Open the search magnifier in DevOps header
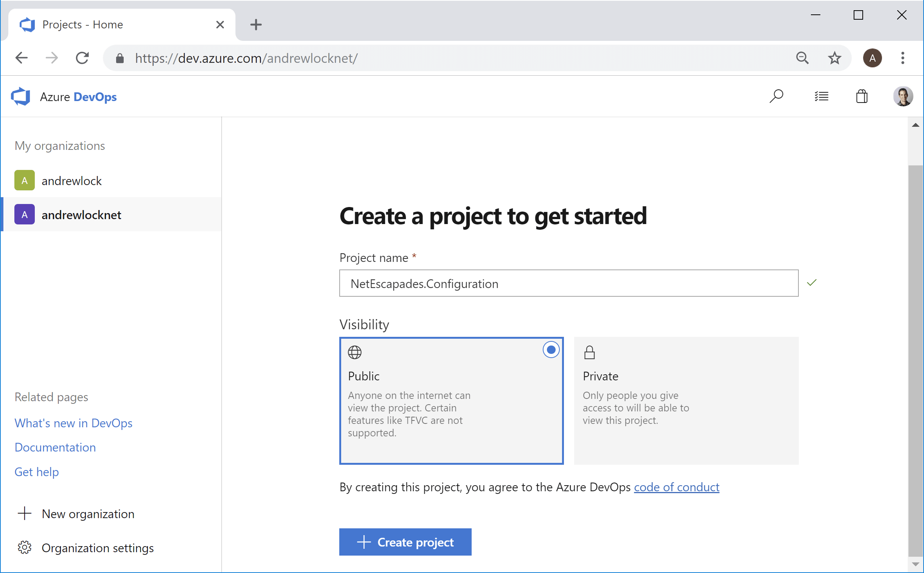The height and width of the screenshot is (573, 924). click(776, 96)
